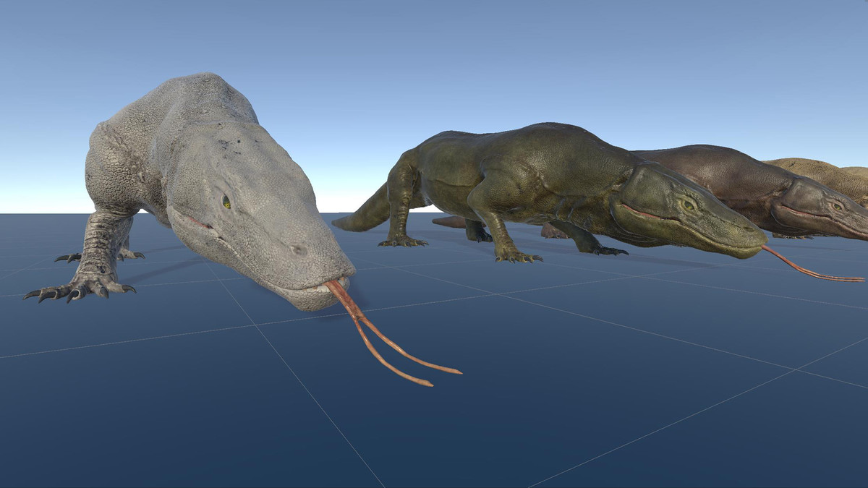The height and width of the screenshot is (488, 868).
Task: Select the green dragon's extended tongue
Action: 810,272
